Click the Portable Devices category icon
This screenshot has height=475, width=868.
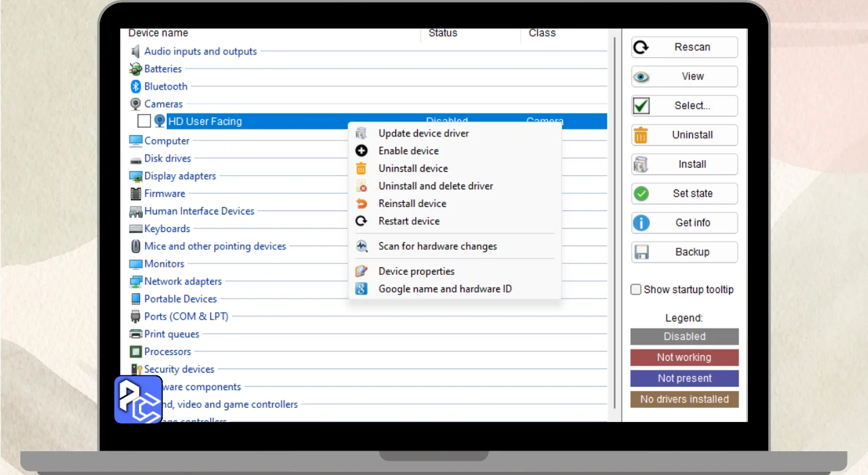[x=136, y=299]
